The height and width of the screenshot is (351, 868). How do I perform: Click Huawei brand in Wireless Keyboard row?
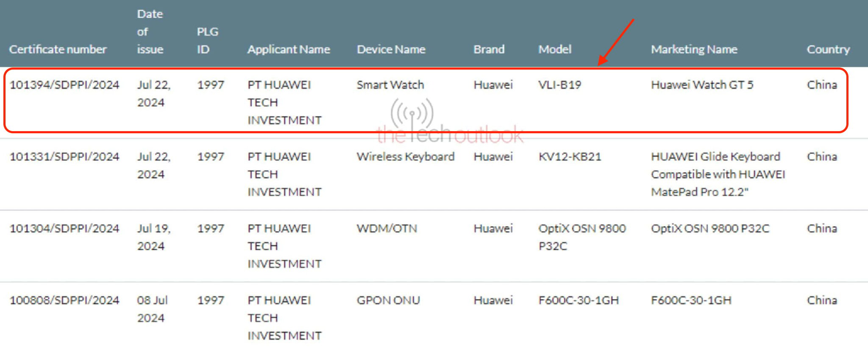click(493, 157)
